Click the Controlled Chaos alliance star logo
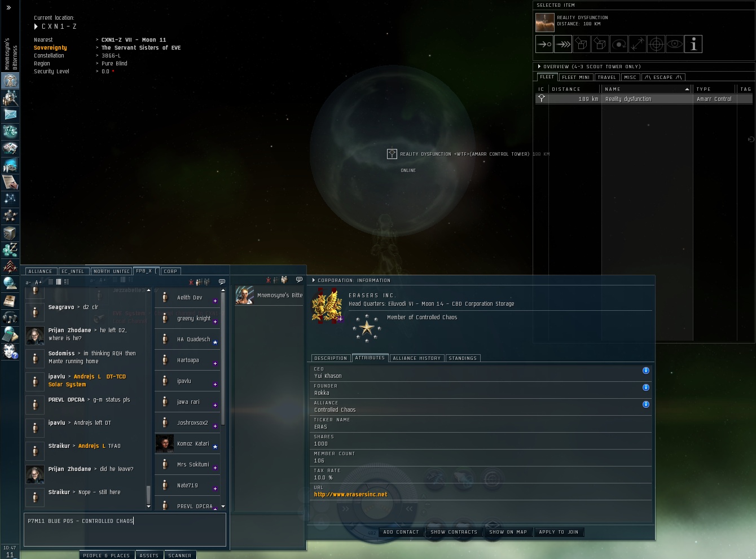This screenshot has width=756, height=559. coord(367,328)
